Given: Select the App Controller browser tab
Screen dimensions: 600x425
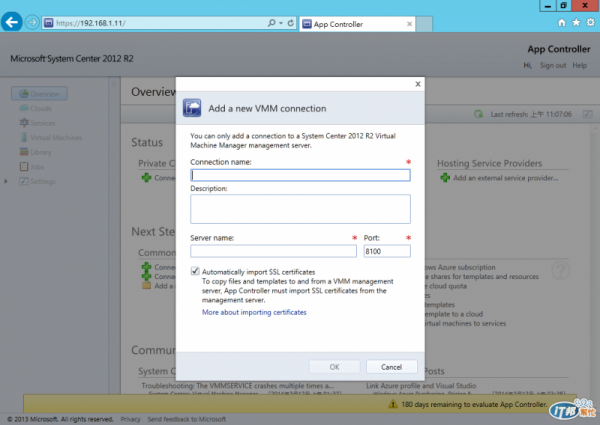Looking at the screenshot, I should pos(357,24).
